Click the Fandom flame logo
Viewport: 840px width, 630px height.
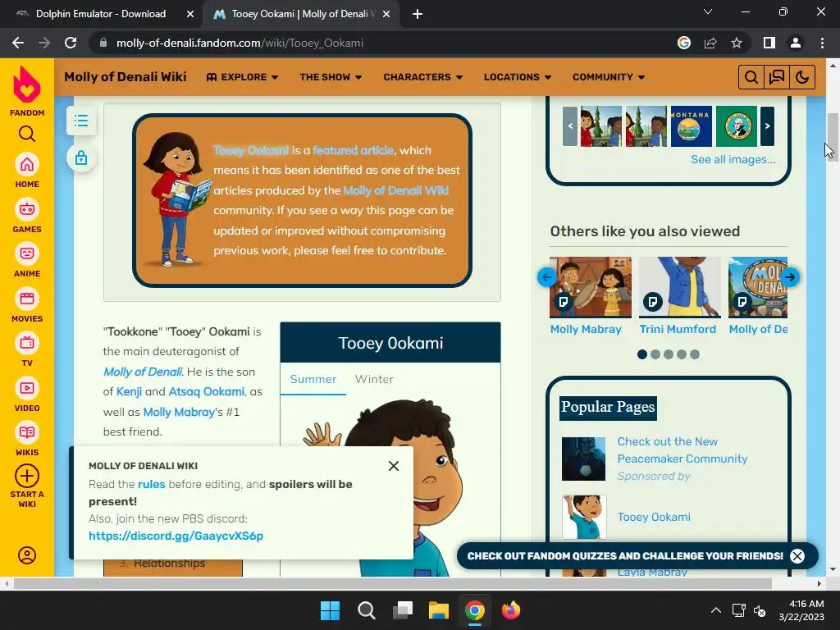point(27,84)
